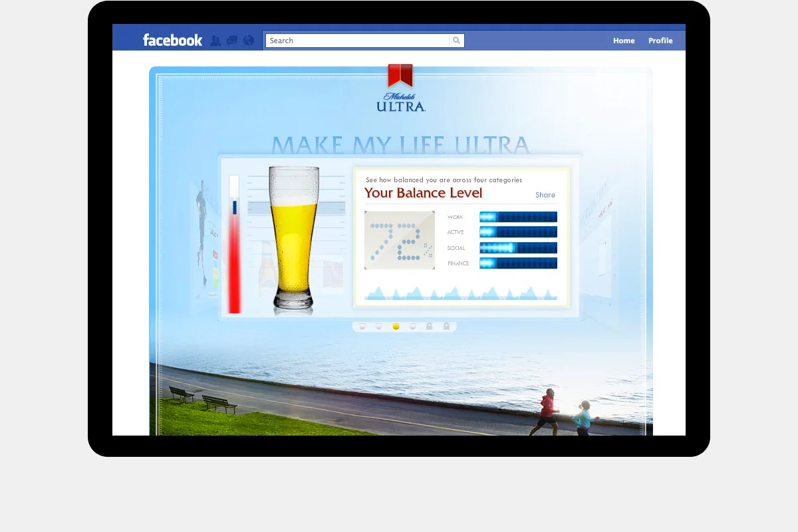Click the FINANCE category label
The image size is (798, 532).
(x=458, y=264)
